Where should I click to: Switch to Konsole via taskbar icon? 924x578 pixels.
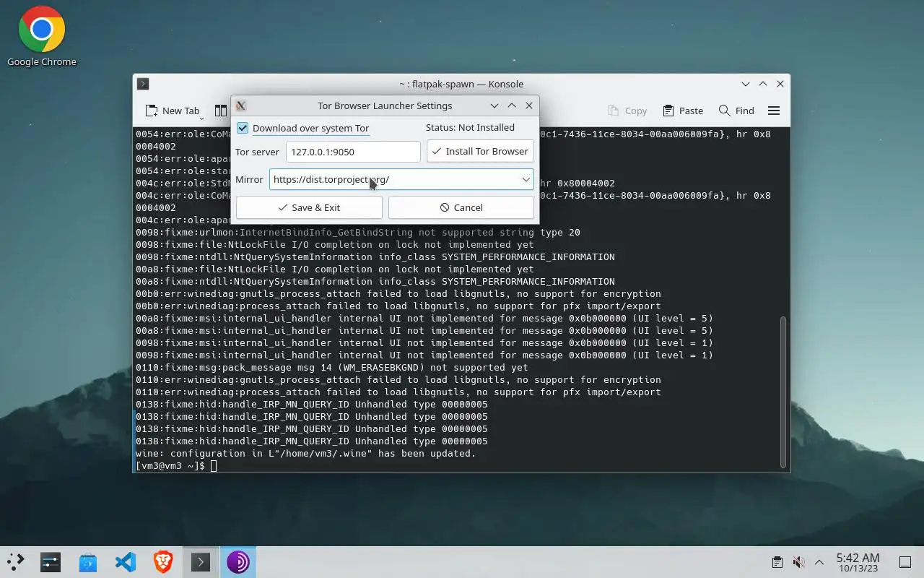201,562
